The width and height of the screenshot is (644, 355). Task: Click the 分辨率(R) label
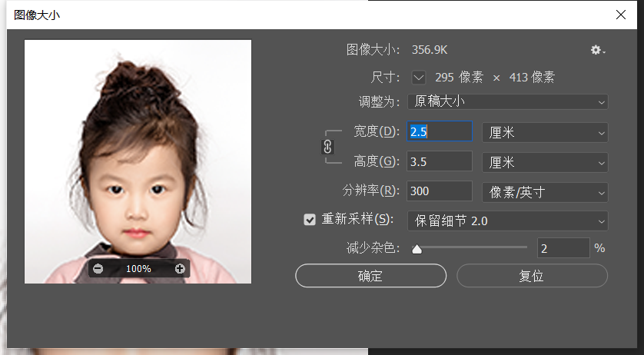point(371,191)
